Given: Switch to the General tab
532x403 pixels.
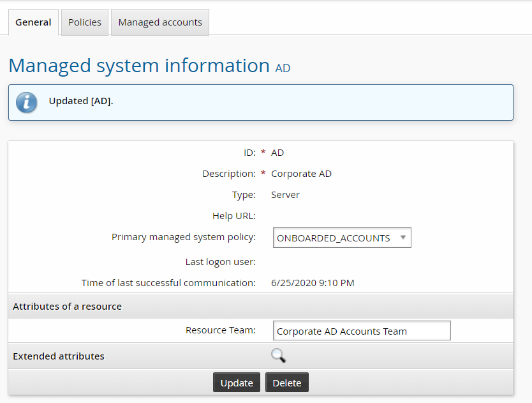Looking at the screenshot, I should tap(33, 22).
